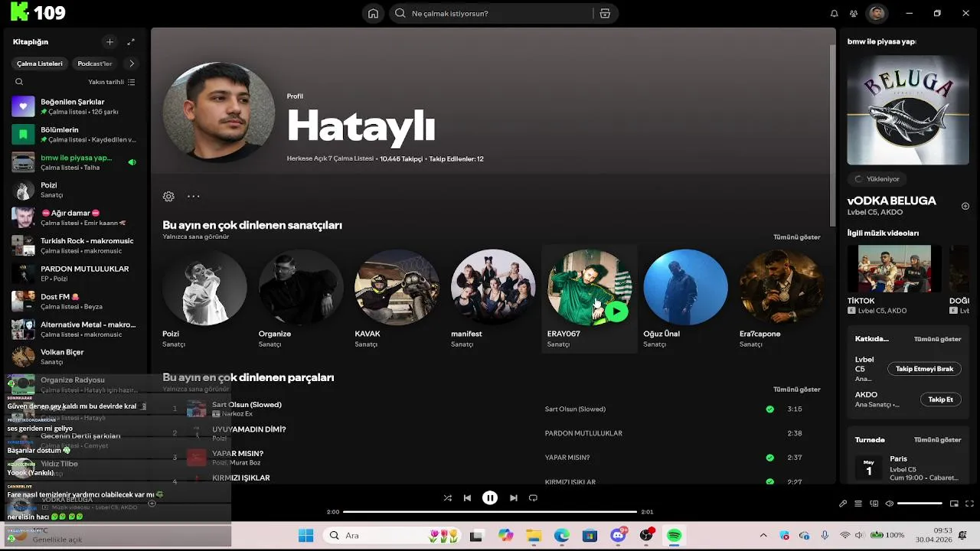Open Takip Edilenler: 12 link
The image size is (980, 551).
(456, 159)
